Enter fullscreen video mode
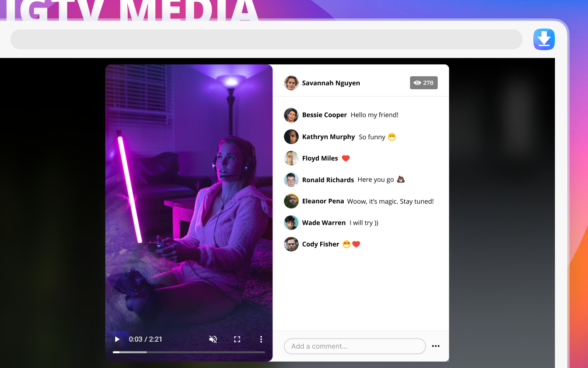Screen dimensions: 588x368 [237, 339]
